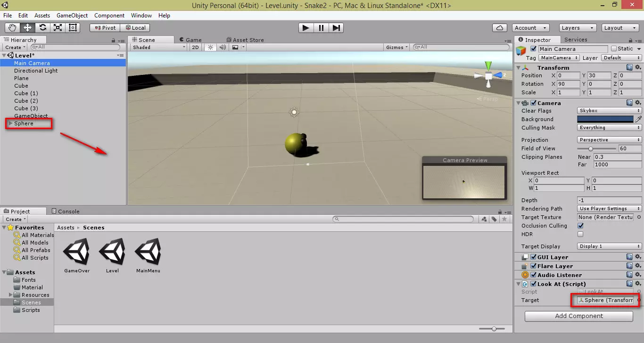Select the Scale tool
Viewport: 644px width, 343px height.
(58, 28)
